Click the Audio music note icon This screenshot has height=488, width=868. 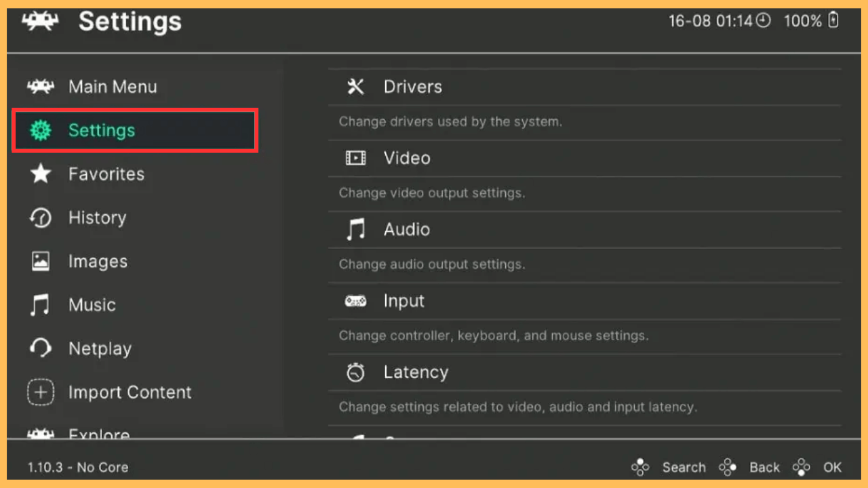tap(355, 229)
